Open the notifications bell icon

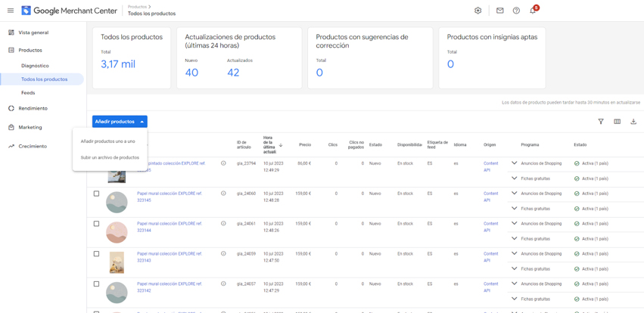pos(533,11)
